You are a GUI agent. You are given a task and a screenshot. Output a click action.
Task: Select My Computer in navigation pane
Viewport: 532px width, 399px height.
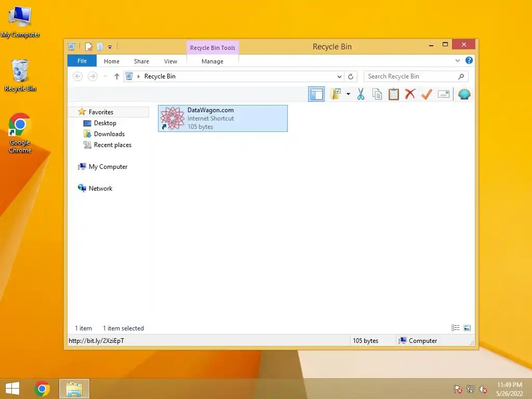point(108,167)
